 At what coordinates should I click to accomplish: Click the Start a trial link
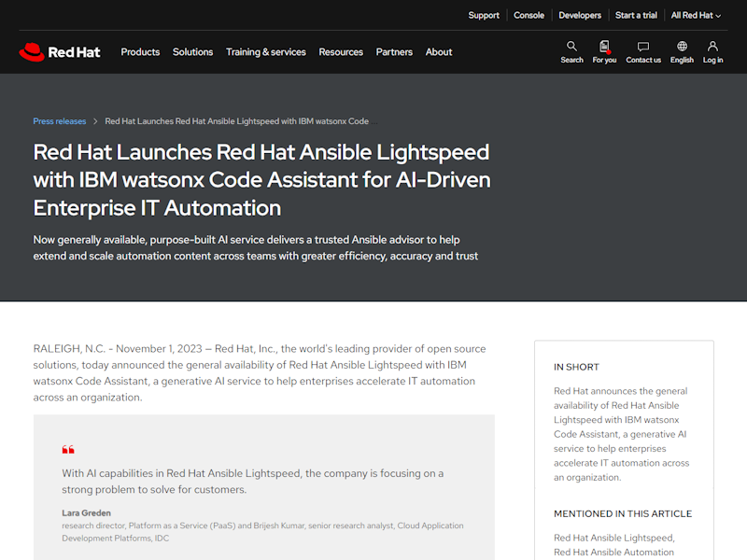pyautogui.click(x=636, y=15)
